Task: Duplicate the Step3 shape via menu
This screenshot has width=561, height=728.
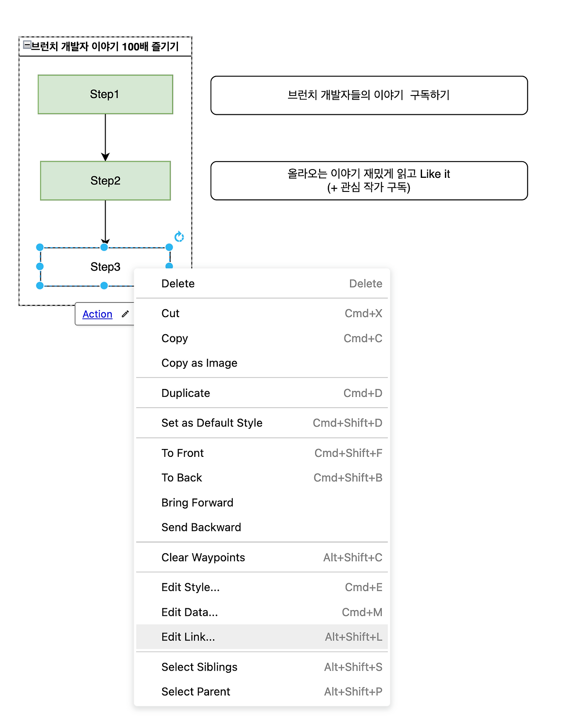Action: pyautogui.click(x=185, y=393)
